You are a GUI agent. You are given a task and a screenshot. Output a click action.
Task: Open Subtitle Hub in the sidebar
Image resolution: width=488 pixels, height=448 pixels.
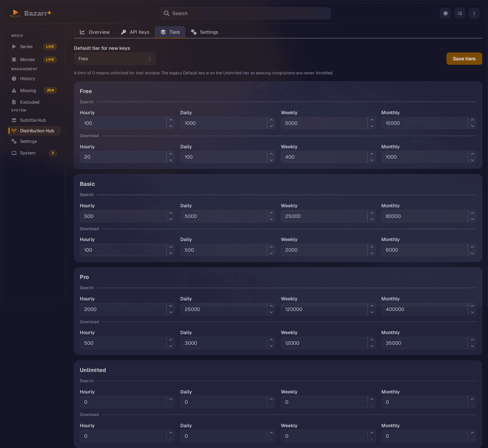pos(34,120)
